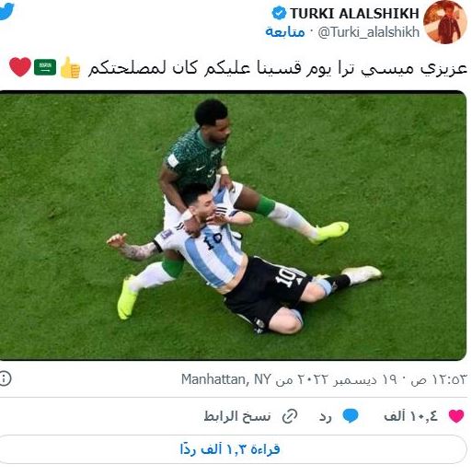Like the tweet with pink heart
The width and height of the screenshot is (472, 476).
click(x=456, y=416)
